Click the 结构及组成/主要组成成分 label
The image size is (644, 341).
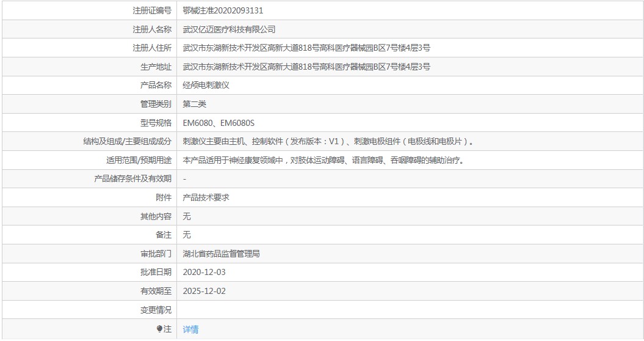click(128, 142)
